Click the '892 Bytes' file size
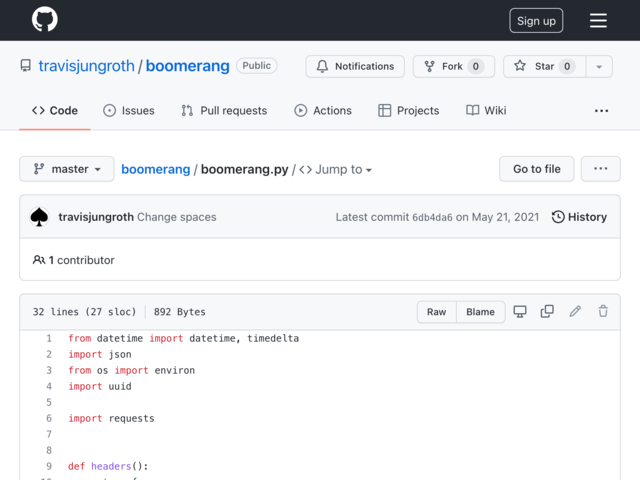640x480 pixels. click(x=180, y=312)
